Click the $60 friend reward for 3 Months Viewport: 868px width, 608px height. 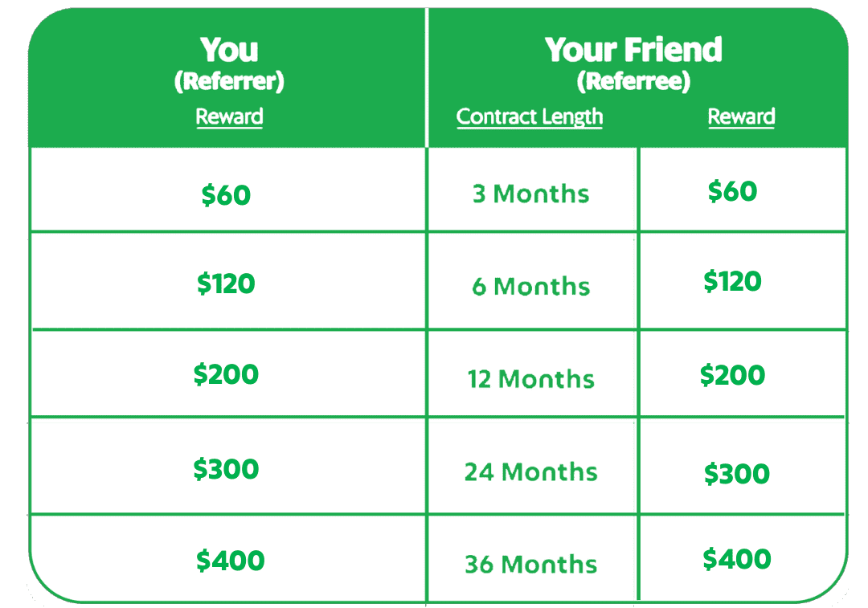(732, 191)
